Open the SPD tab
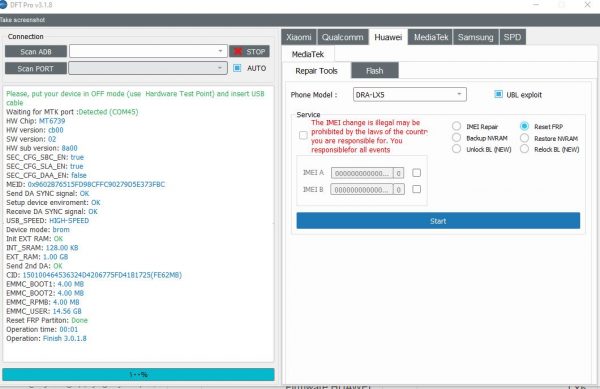Viewport: 600px width, 389px height. (512, 37)
